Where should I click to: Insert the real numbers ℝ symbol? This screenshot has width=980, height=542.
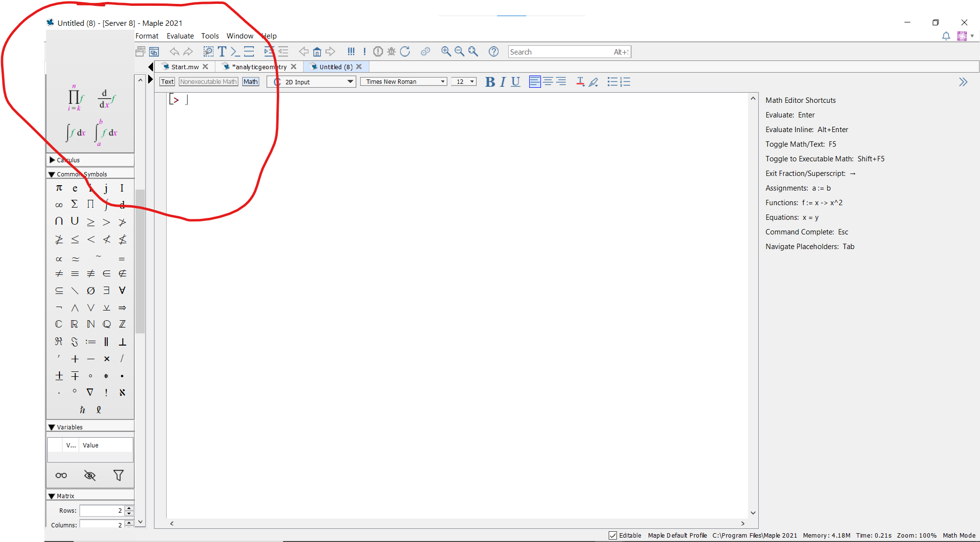(x=75, y=324)
